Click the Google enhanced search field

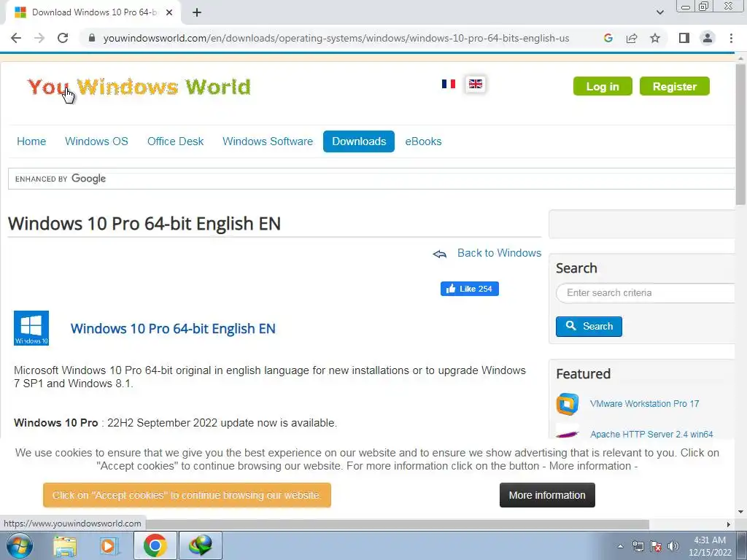371,179
